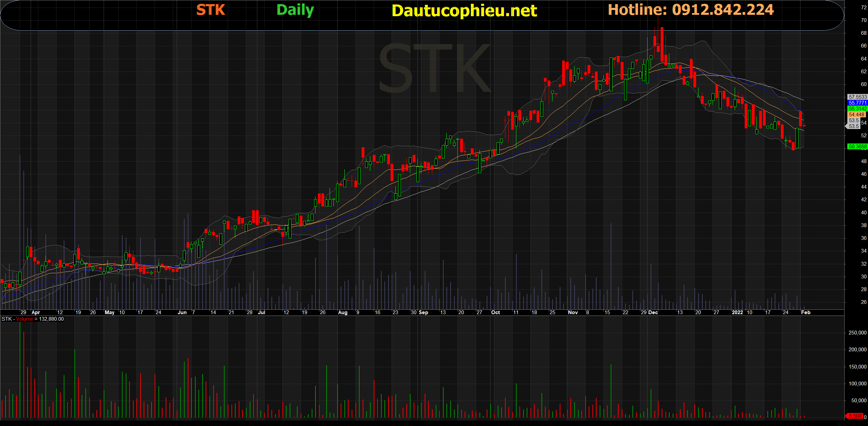Open the Dautucophieu.net link
Screen dimensions: 868x426
click(x=464, y=11)
